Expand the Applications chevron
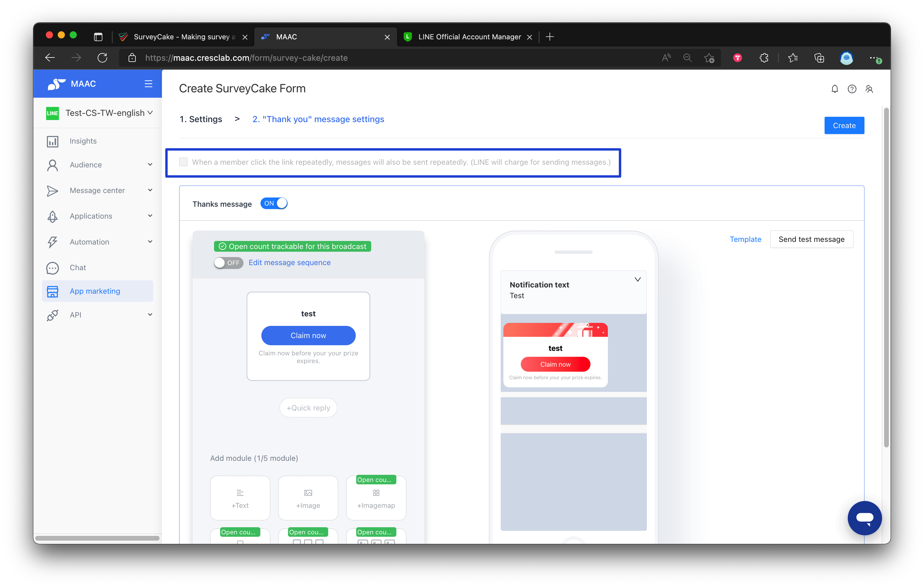924x588 pixels. 150,216
